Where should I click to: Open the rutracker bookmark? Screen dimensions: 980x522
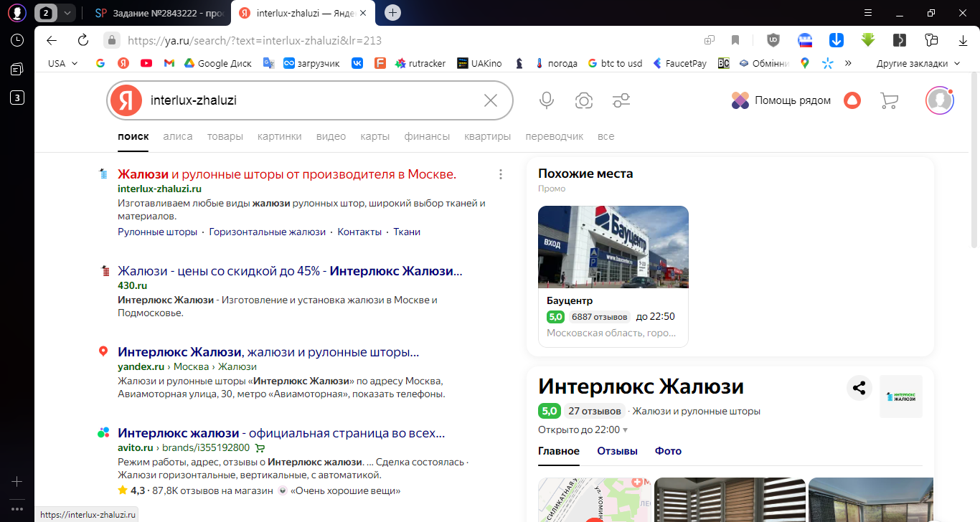pos(420,63)
